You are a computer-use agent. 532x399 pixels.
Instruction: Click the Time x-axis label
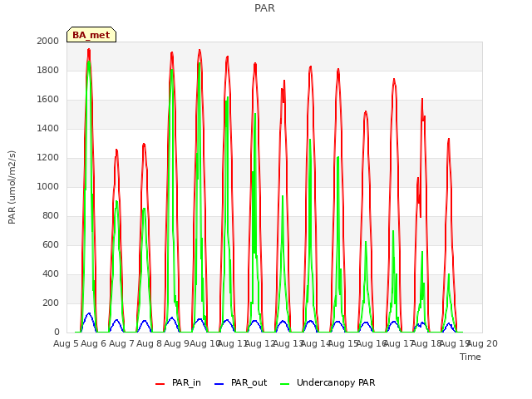[x=470, y=357]
